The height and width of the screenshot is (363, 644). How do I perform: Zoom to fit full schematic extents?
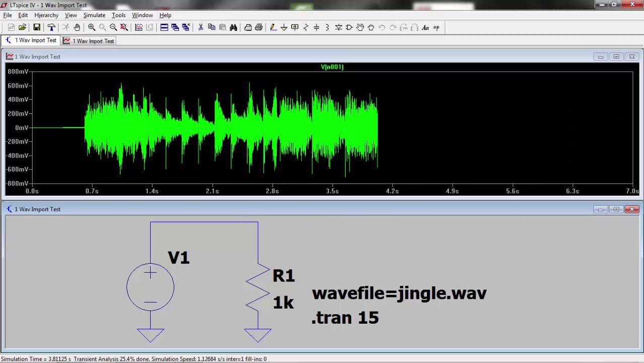point(123,27)
